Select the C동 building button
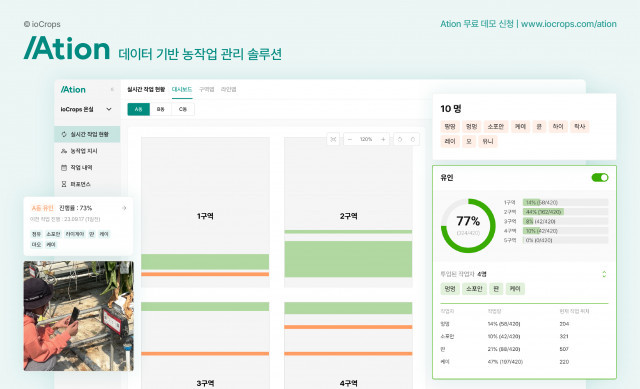 point(182,109)
